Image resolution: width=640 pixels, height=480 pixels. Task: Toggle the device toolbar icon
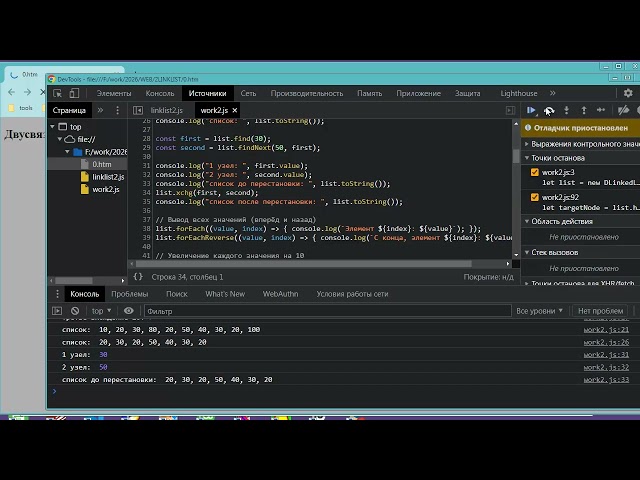tap(74, 93)
